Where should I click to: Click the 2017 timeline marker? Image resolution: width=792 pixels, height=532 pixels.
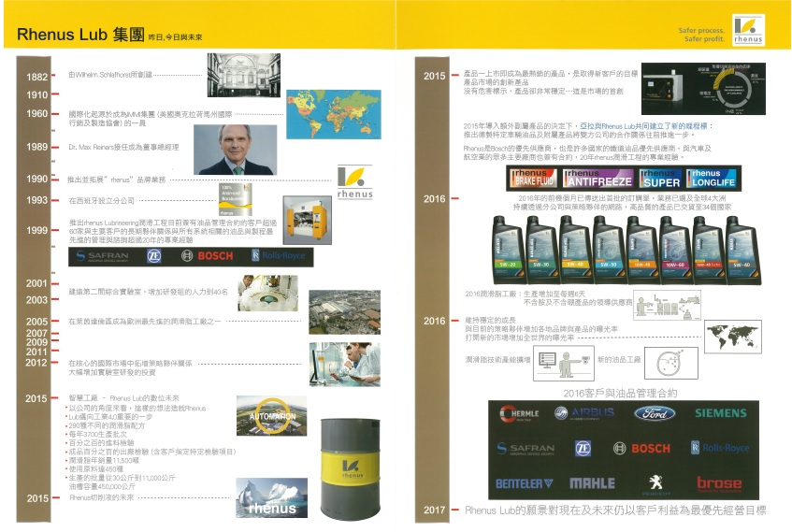click(435, 510)
